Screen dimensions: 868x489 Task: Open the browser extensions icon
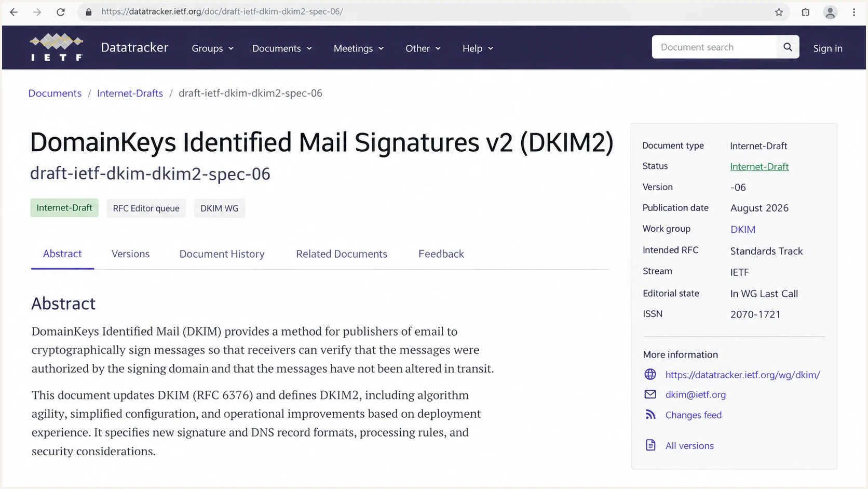pos(805,12)
